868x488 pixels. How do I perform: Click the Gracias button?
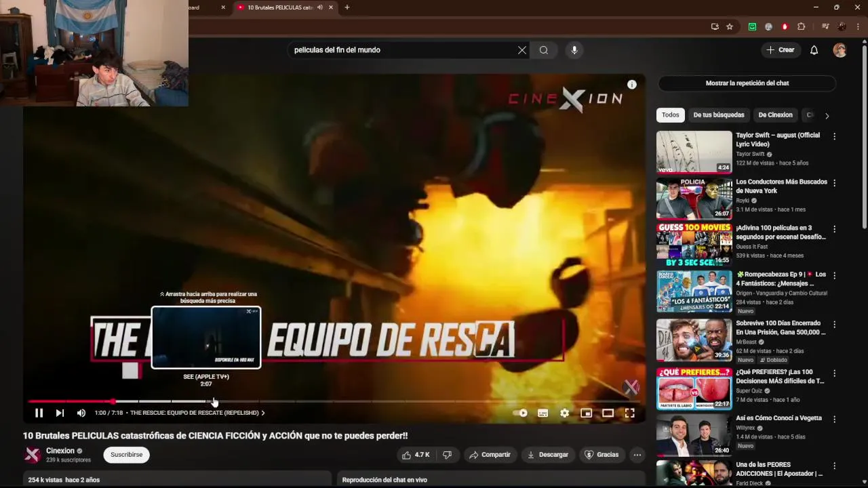click(601, 455)
